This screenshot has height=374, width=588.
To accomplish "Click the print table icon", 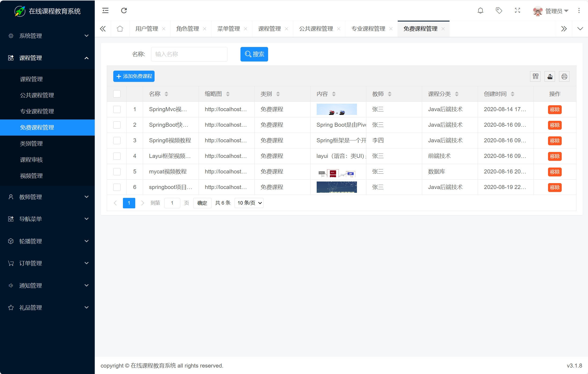I will point(564,77).
